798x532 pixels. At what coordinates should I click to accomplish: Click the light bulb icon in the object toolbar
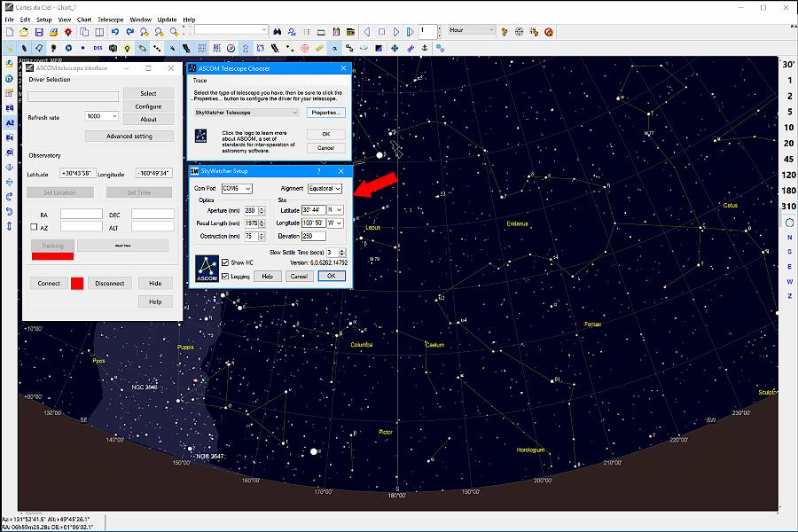click(x=127, y=49)
